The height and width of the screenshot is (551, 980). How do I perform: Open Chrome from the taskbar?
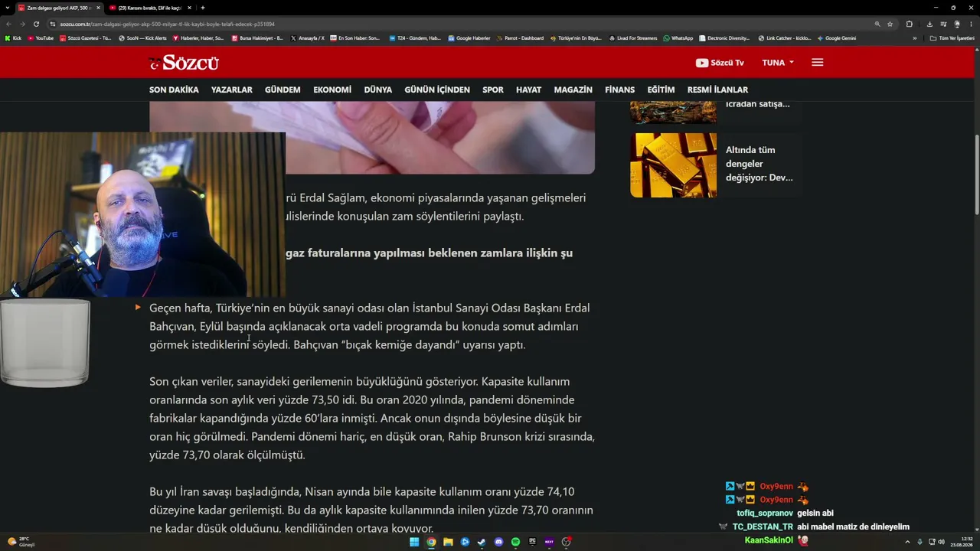coord(431,542)
